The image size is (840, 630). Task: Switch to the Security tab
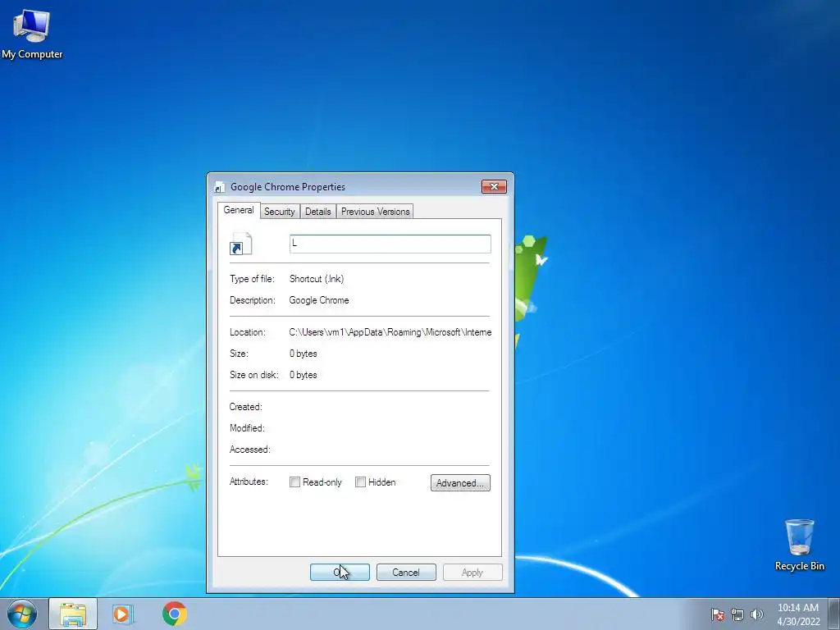coord(279,212)
